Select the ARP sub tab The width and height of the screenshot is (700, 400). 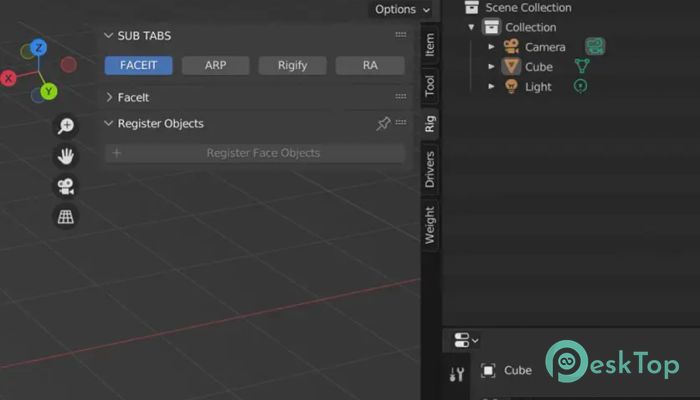click(216, 65)
